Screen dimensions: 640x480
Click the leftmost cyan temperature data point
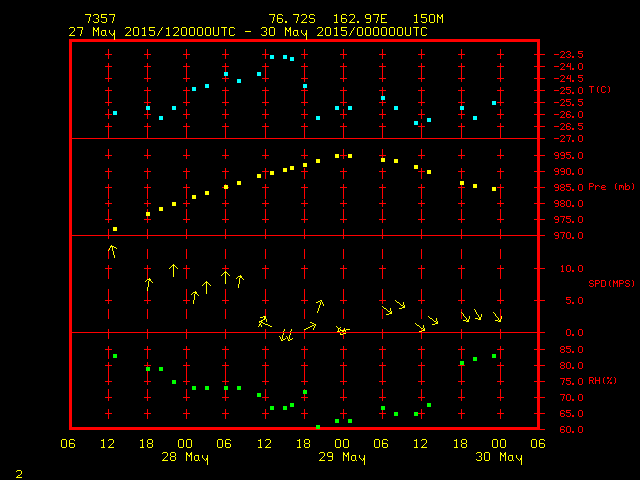[115, 113]
